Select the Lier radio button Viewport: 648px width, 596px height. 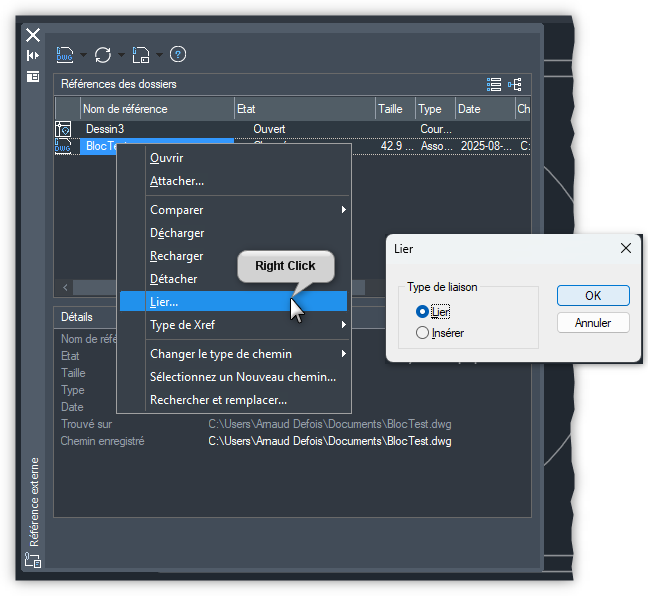pos(422,312)
